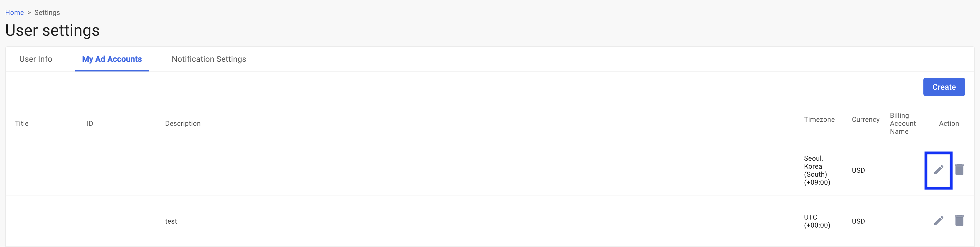Click the Currency column header
Image resolution: width=980 pixels, height=247 pixels.
(865, 119)
